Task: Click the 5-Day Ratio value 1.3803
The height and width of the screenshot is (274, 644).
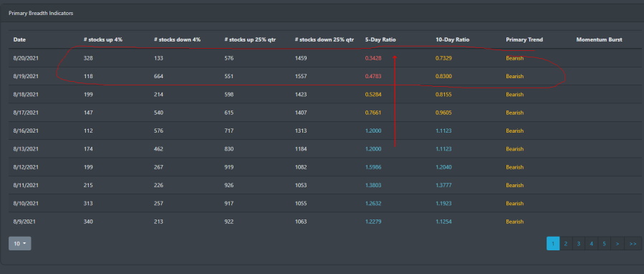Action: 373,185
